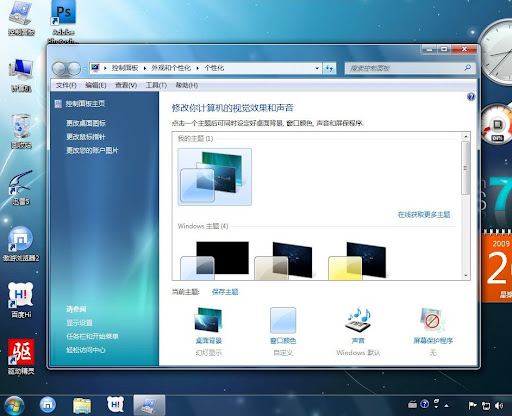Open Maxthon browser from the taskbar
This screenshot has width=512, height=416.
[48, 405]
